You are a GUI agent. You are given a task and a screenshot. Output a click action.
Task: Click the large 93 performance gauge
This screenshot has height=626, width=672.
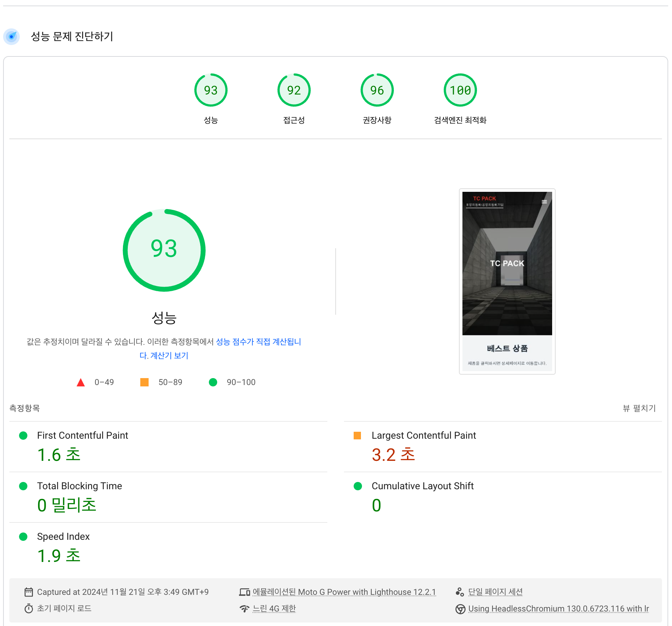coord(164,250)
